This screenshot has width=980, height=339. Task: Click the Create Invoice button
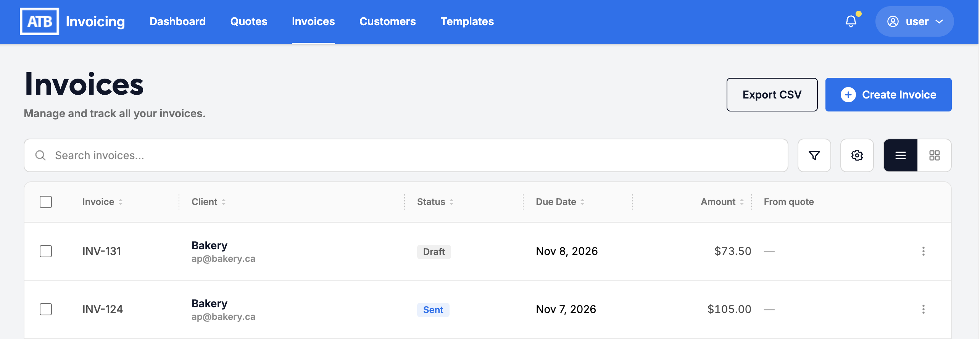pyautogui.click(x=888, y=95)
